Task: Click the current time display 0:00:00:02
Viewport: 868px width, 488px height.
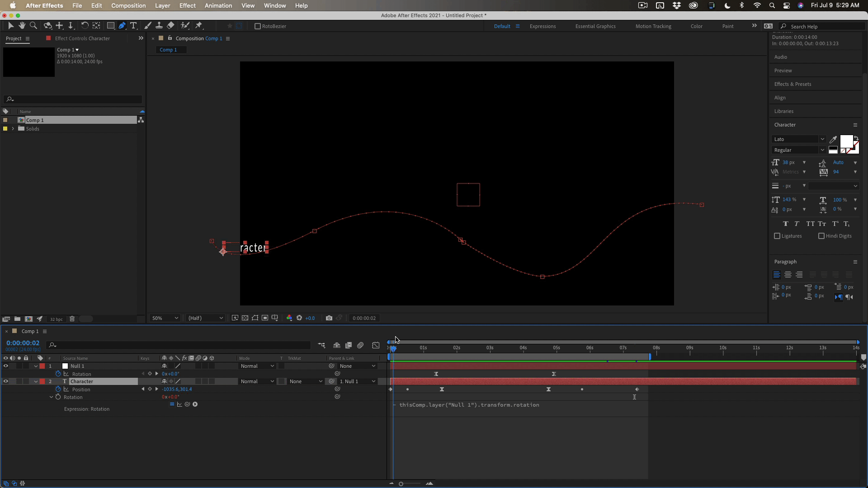Action: click(23, 343)
